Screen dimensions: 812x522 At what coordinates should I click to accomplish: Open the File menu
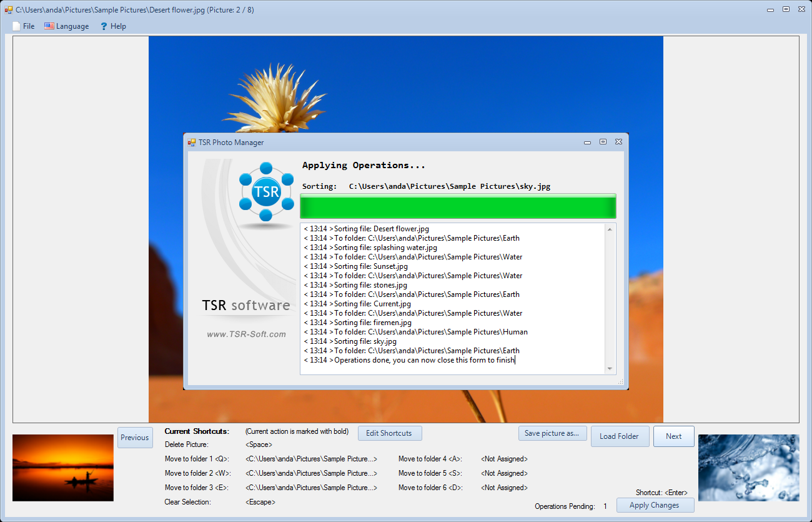(x=24, y=26)
